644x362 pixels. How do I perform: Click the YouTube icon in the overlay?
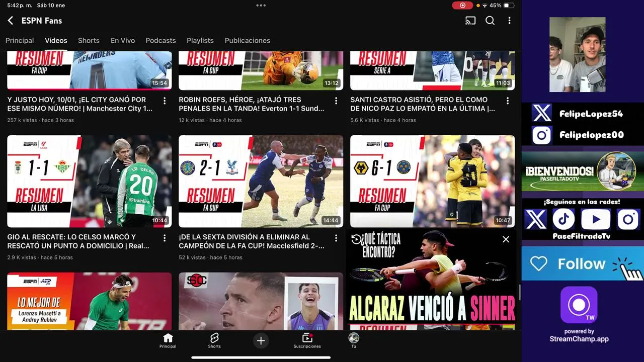[x=596, y=219]
